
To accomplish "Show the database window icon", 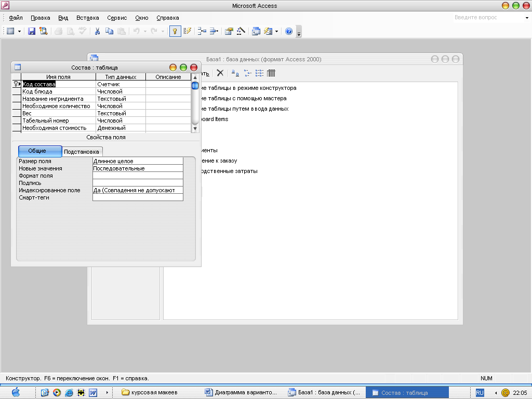I will 256,31.
